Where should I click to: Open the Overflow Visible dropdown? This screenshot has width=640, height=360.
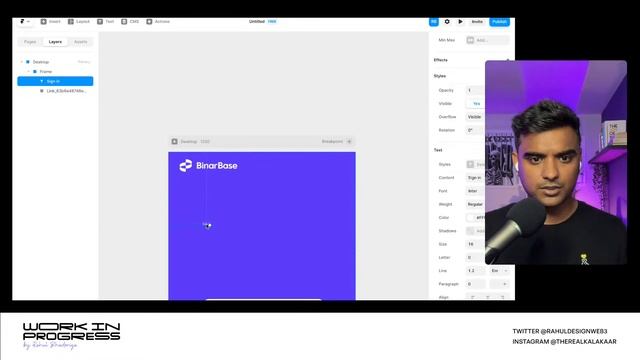pos(475,117)
